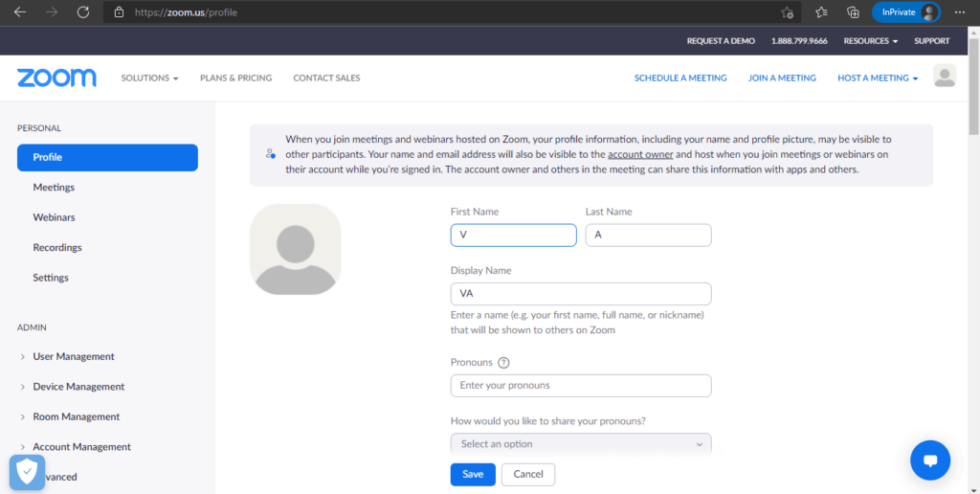Image resolution: width=980 pixels, height=494 pixels.
Task: Click Contact Sales nav item
Action: point(326,79)
